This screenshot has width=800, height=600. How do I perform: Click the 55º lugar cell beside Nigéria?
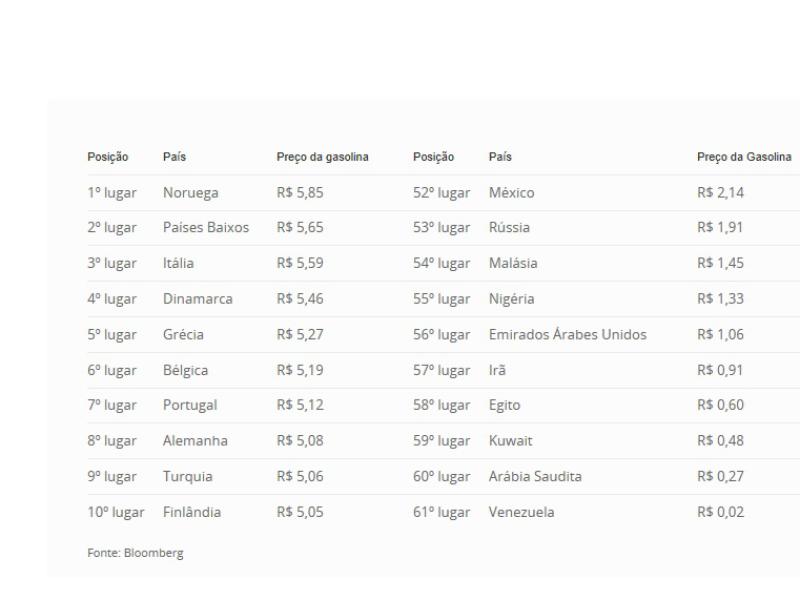click(x=441, y=299)
